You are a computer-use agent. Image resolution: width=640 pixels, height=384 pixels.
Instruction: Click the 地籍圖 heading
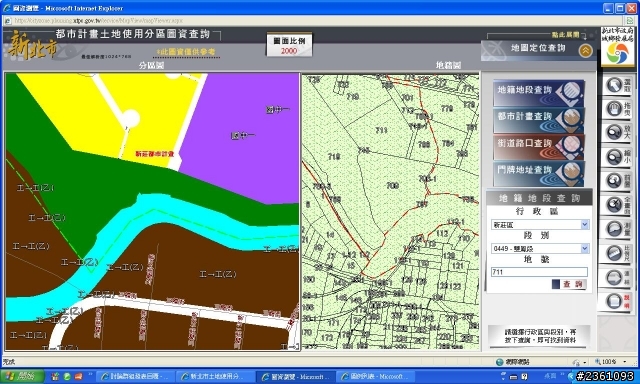(x=448, y=65)
